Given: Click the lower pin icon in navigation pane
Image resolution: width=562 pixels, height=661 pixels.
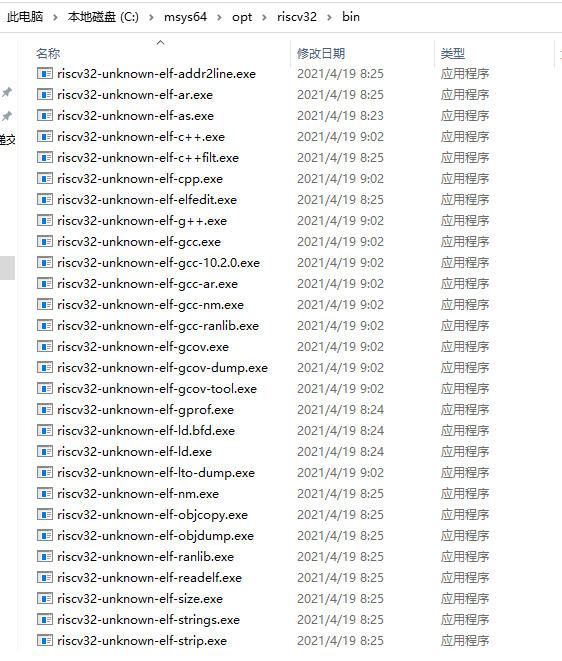Looking at the screenshot, I should tap(6, 116).
